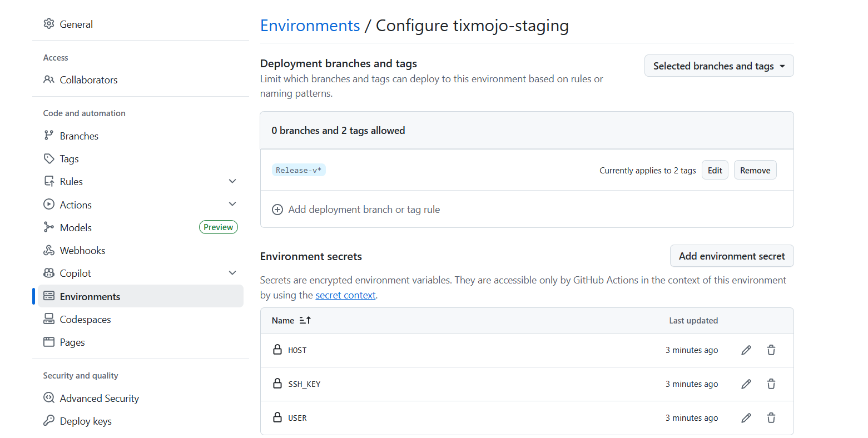This screenshot has width=868, height=438.
Task: Click the lock icon beside USER
Action: (277, 417)
